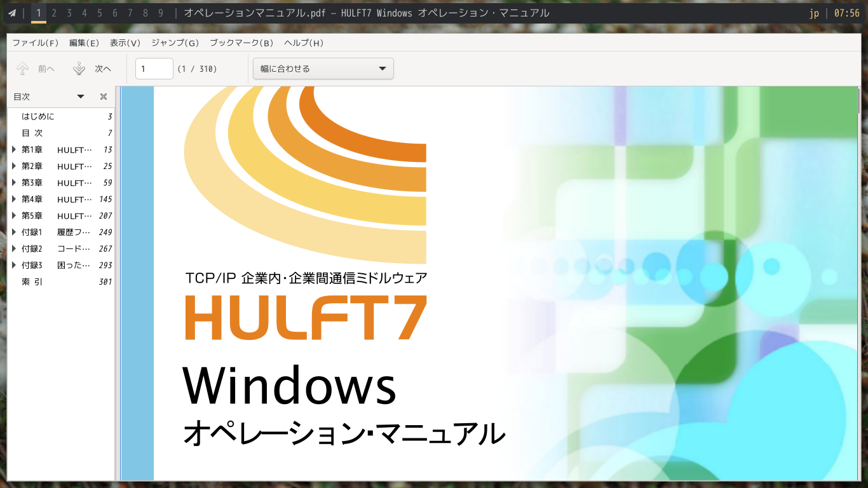
Task: Click the jp keyboard layout indicator
Action: [x=814, y=13]
